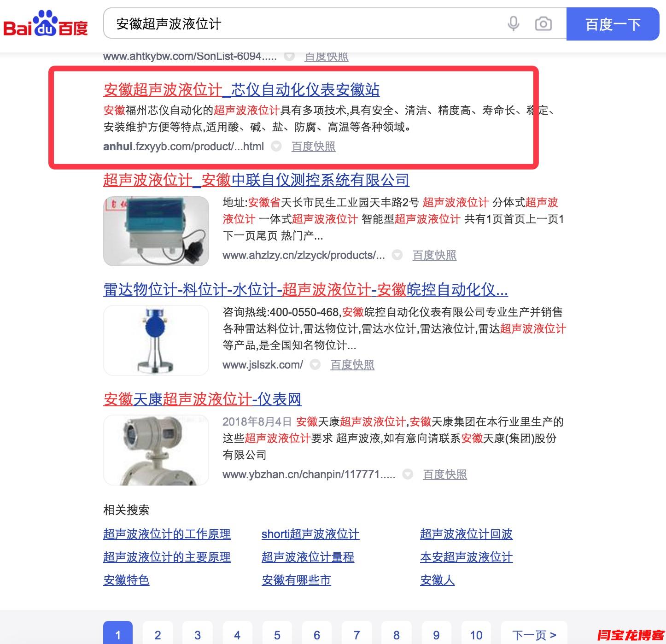This screenshot has width=666, height=644.
Task: Click URL text www.ahzlzy.cn/zlzyck/products/...
Action: 304,255
